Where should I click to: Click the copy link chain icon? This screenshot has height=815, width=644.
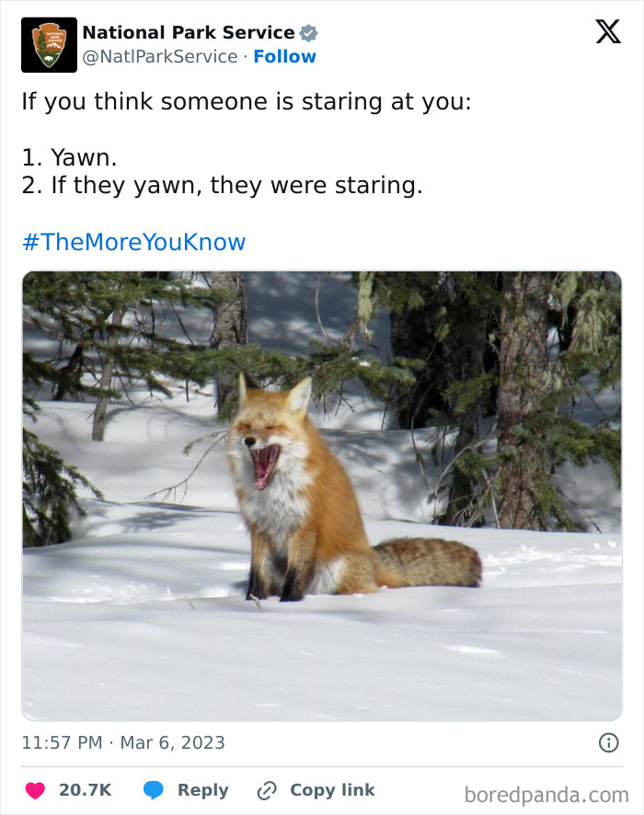coord(265,789)
